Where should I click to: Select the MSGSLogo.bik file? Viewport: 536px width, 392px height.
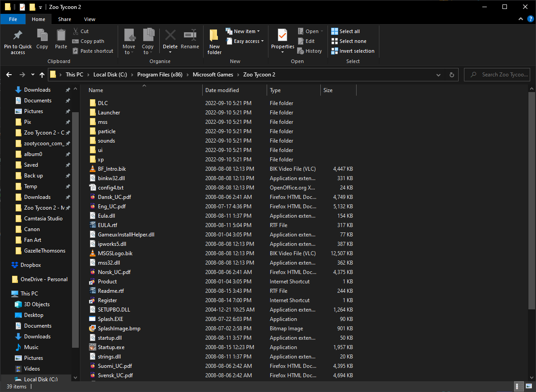(x=115, y=253)
